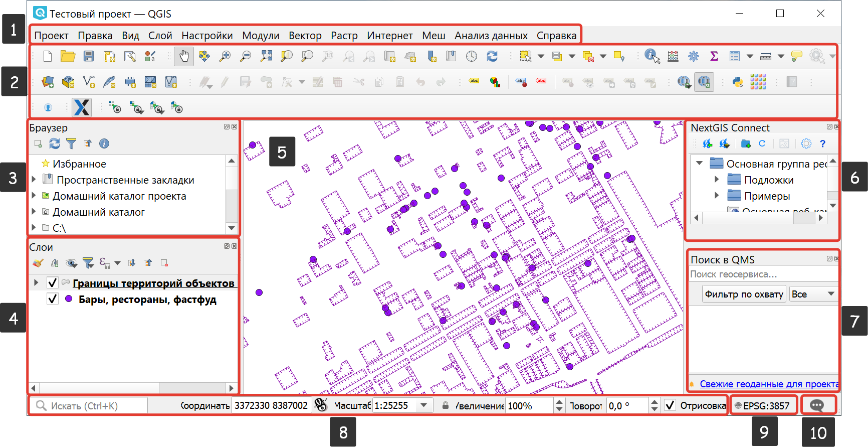This screenshot has width=868, height=447.
Task: Open Browser panel info icon
Action: [104, 144]
